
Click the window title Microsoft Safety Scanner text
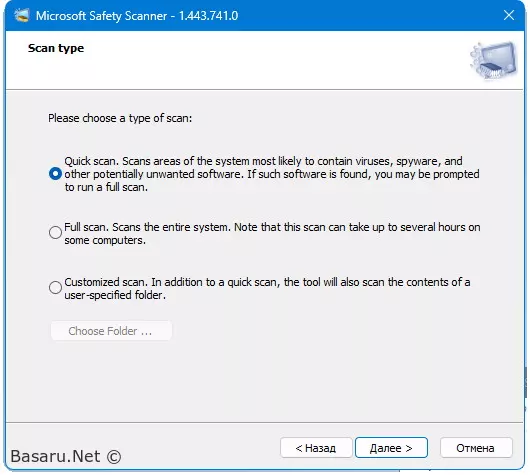click(x=137, y=16)
